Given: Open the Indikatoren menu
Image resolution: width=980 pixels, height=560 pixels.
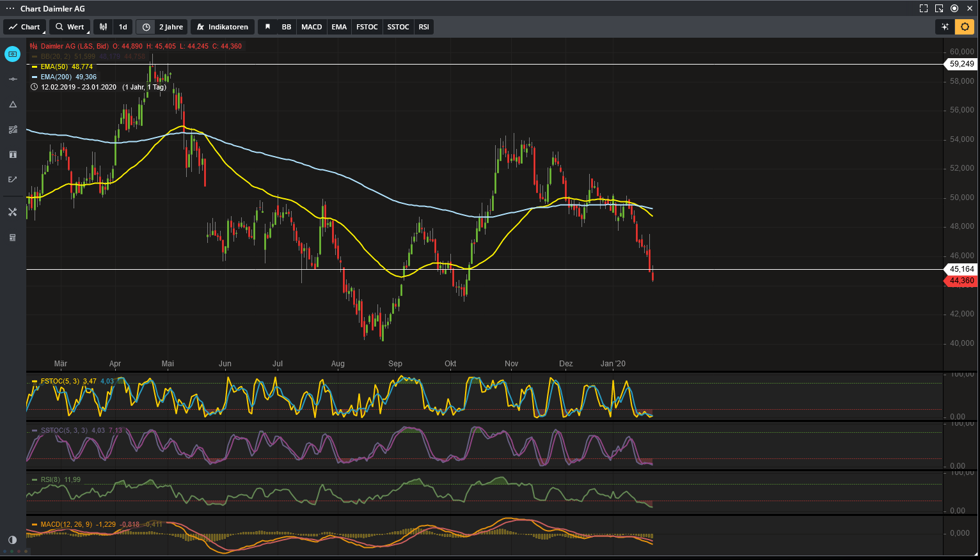Looking at the screenshot, I should point(223,27).
